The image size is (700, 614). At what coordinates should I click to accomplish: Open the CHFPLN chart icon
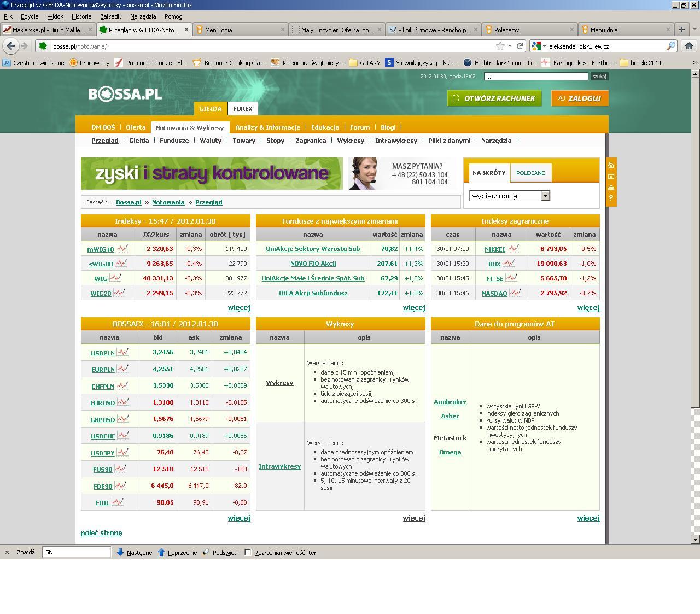122,386
